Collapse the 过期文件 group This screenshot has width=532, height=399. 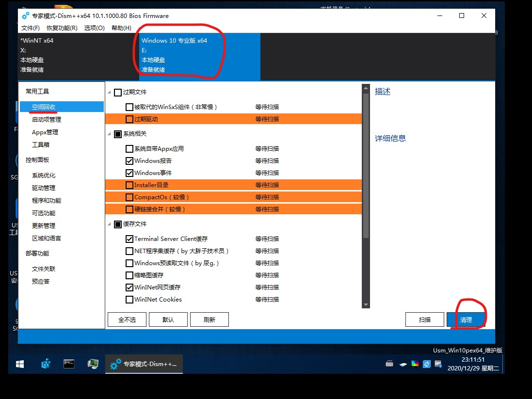[109, 92]
